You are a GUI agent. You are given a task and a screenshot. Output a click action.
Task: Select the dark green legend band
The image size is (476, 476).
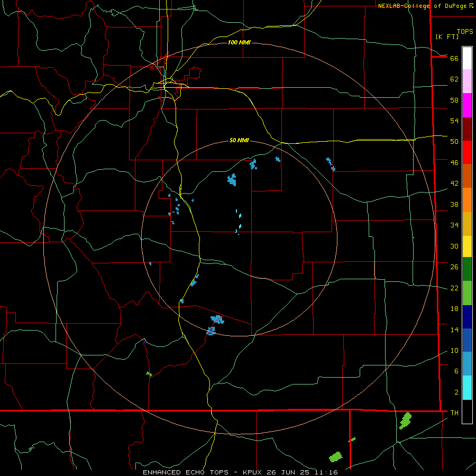[x=467, y=269]
